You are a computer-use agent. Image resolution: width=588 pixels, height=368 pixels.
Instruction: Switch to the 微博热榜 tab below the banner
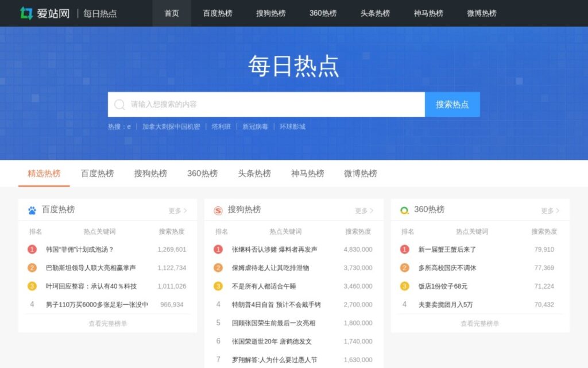[x=361, y=174]
